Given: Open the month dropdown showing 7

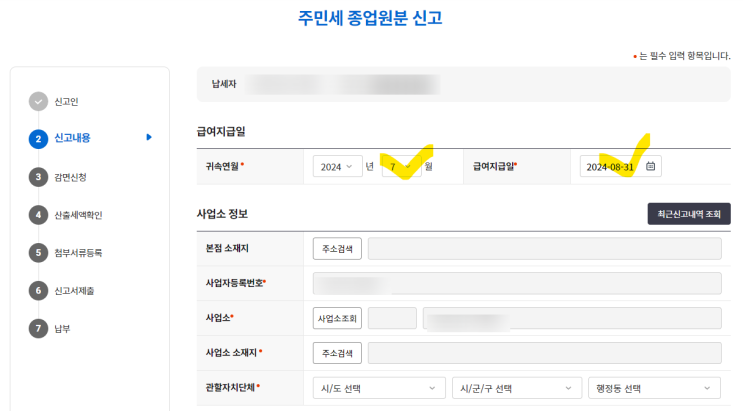Looking at the screenshot, I should tap(400, 167).
